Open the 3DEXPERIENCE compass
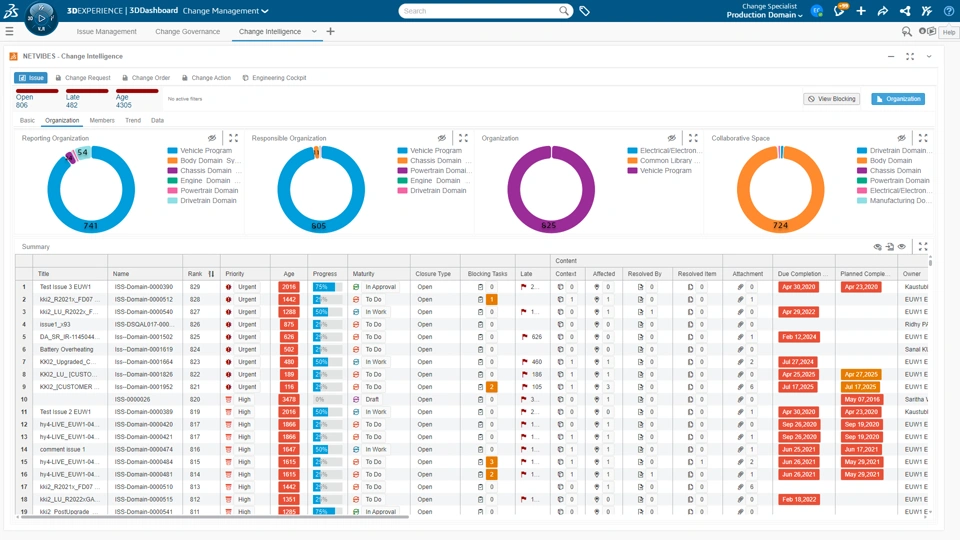 tap(41, 18)
